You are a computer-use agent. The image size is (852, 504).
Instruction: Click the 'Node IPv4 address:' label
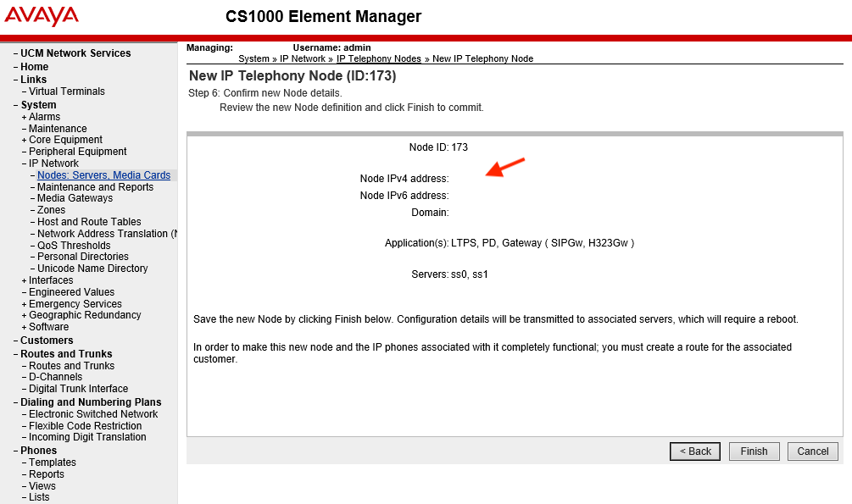pos(404,179)
